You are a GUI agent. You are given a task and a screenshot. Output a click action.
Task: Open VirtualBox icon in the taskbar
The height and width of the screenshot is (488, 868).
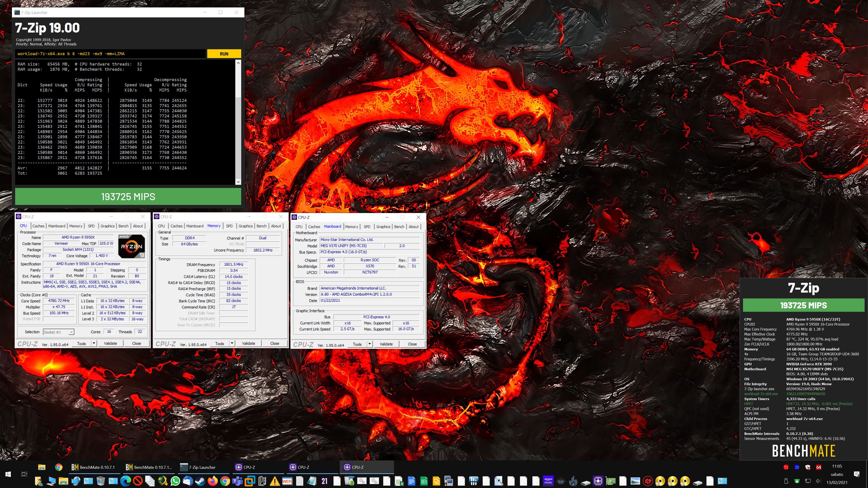250,481
